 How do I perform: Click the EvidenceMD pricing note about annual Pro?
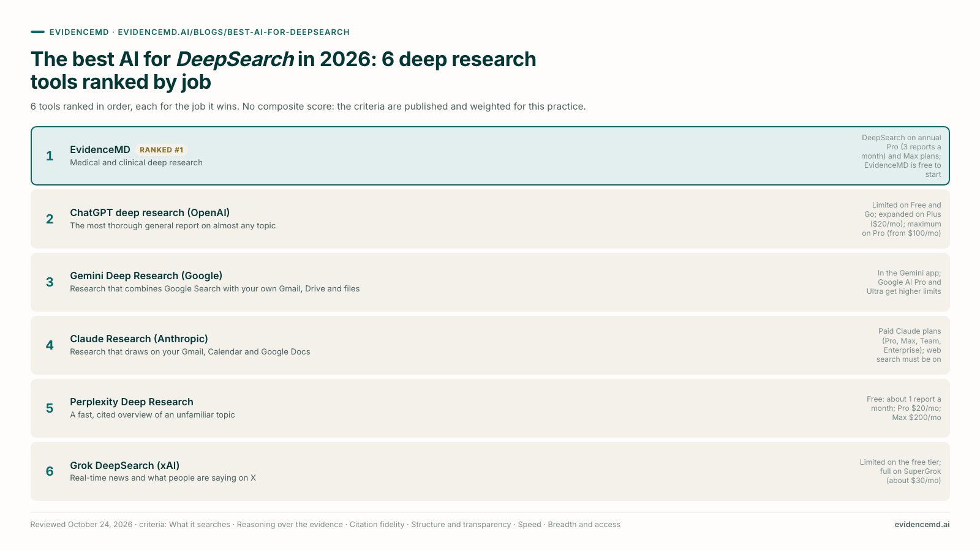pyautogui.click(x=900, y=156)
